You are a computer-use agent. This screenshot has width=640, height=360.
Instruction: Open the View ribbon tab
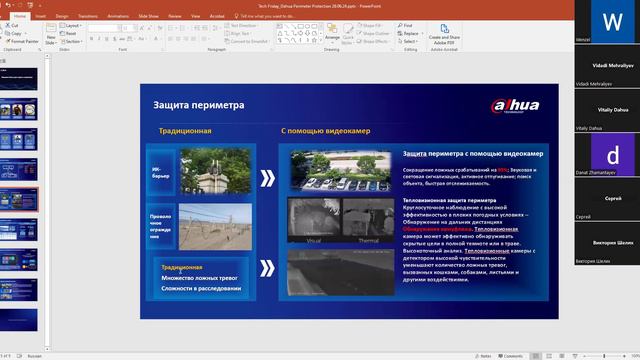tap(196, 16)
